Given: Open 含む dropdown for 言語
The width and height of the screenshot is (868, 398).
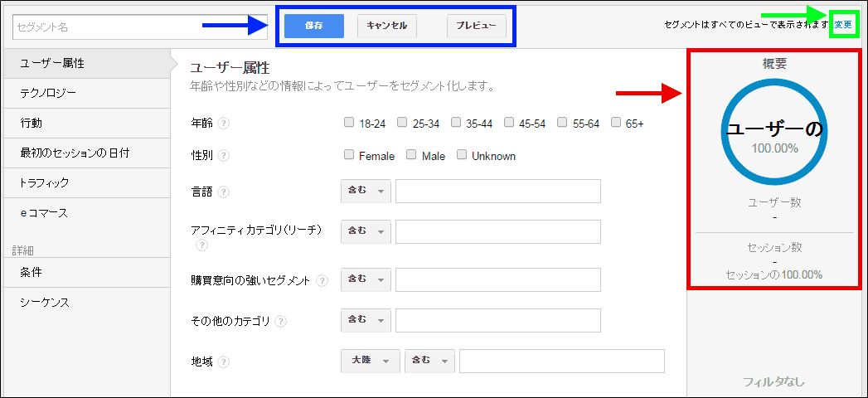Looking at the screenshot, I should click(366, 191).
